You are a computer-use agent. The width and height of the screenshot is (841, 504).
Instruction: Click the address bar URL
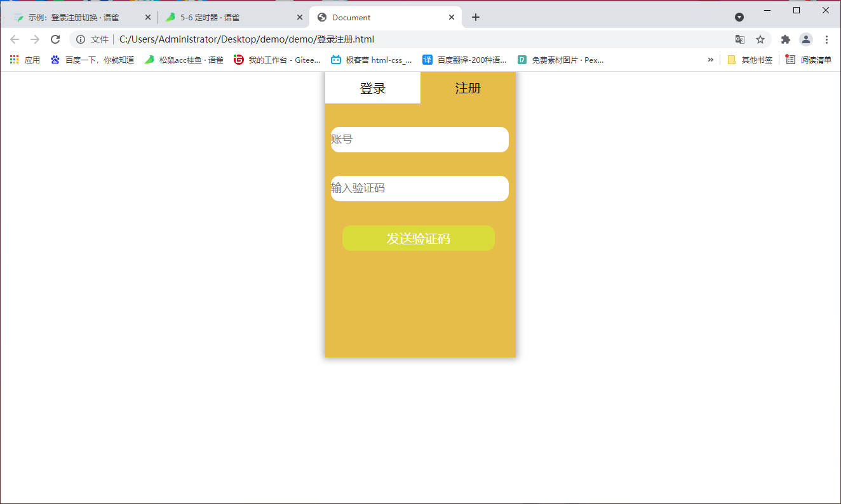pyautogui.click(x=246, y=39)
